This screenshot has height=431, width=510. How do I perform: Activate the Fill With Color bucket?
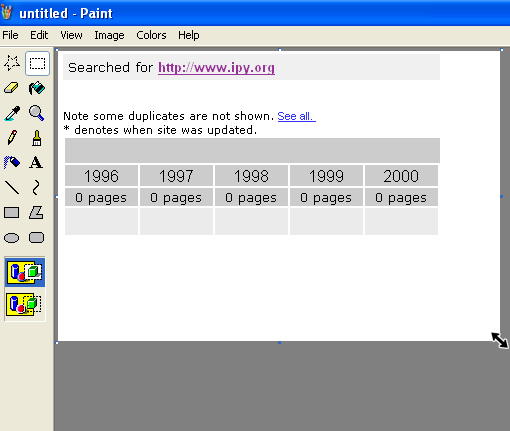click(37, 88)
